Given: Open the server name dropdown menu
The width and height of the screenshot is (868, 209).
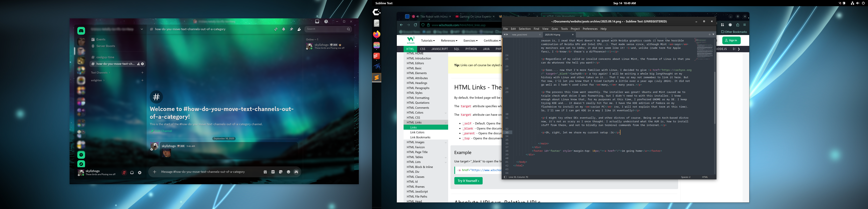Looking at the screenshot, I should point(142,29).
